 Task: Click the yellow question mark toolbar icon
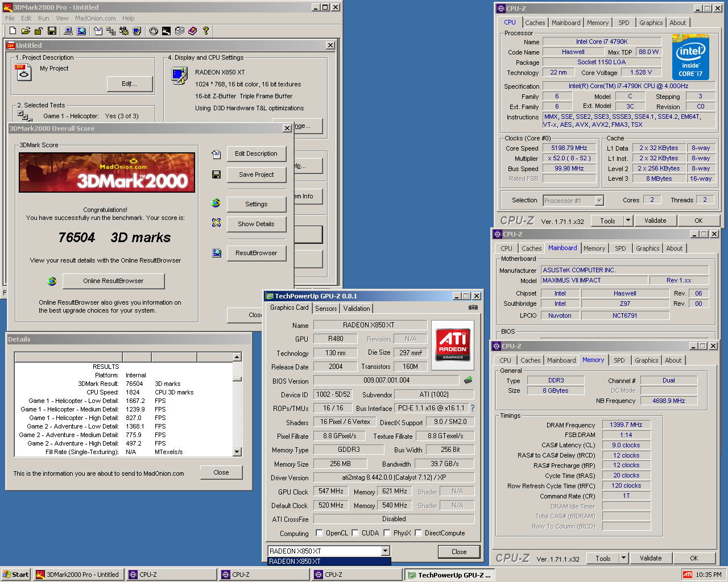pos(206,31)
